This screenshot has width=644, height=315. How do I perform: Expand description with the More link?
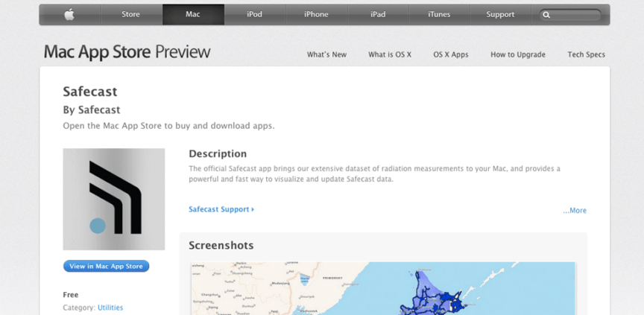[x=575, y=211]
